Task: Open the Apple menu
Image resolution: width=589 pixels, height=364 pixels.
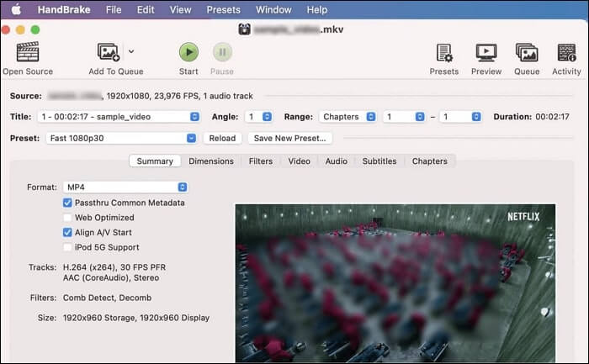Action: (17, 10)
